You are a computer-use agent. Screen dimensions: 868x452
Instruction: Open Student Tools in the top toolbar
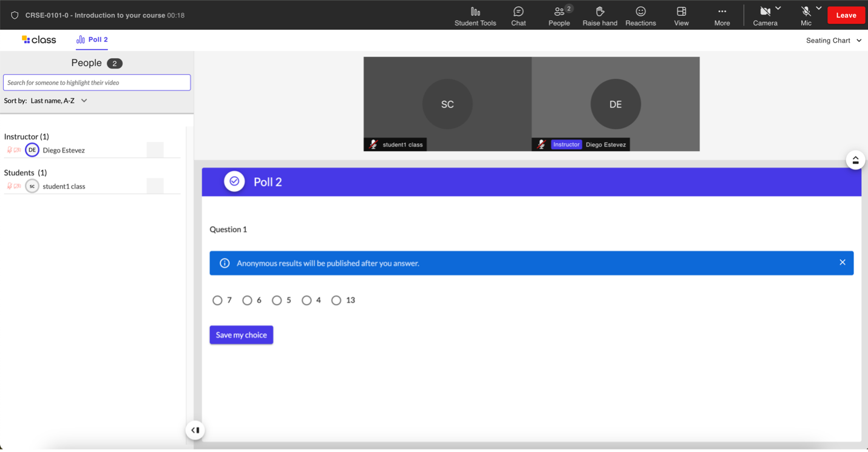475,16
